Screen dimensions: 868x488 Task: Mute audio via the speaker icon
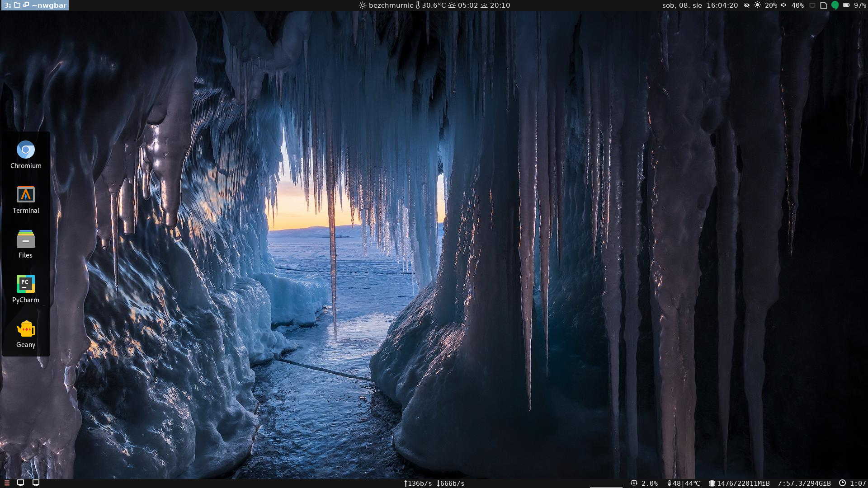[783, 6]
